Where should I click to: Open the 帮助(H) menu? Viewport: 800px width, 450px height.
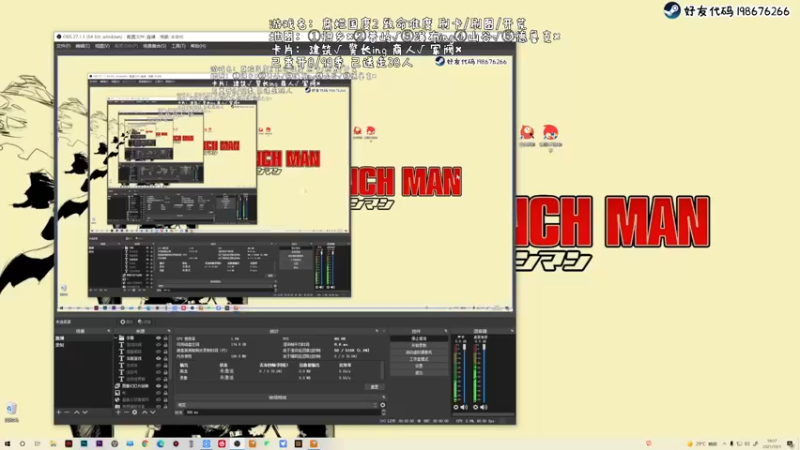198,46
